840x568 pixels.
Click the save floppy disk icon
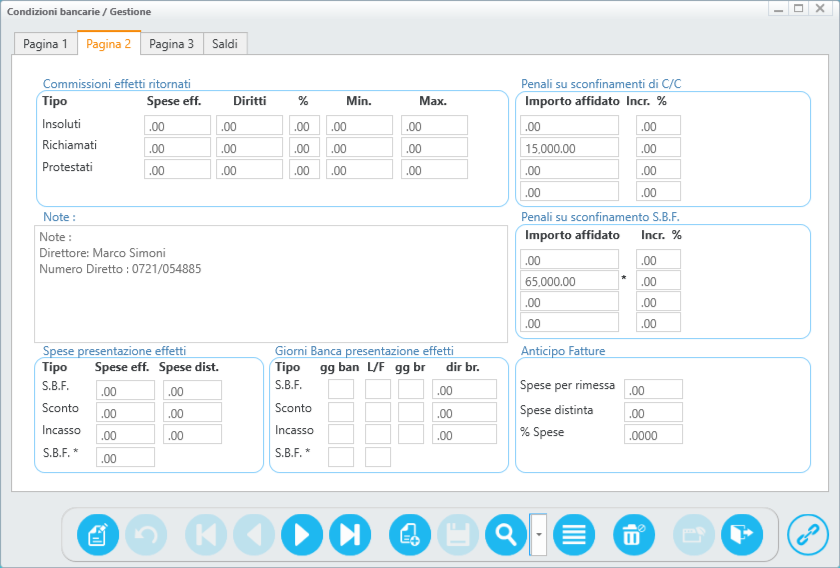(458, 534)
